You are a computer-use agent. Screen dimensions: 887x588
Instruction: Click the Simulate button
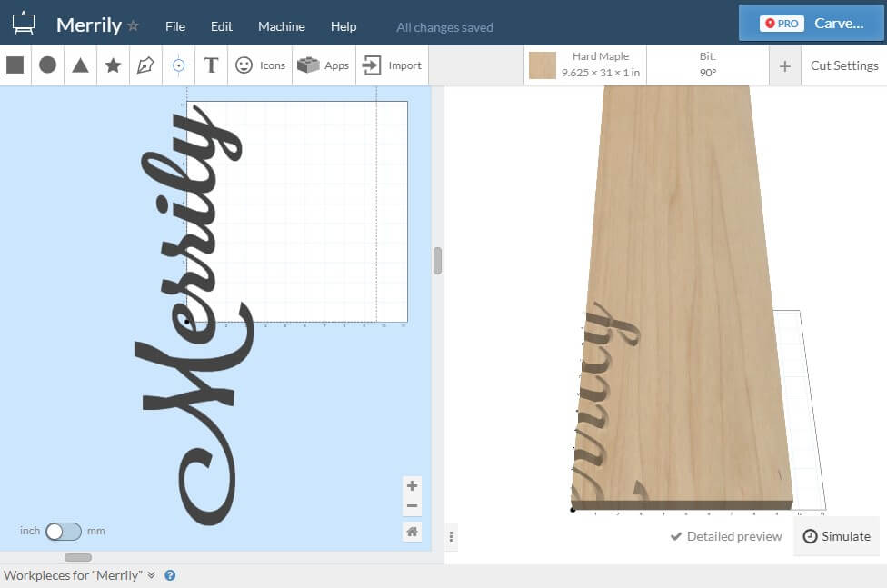click(x=837, y=536)
